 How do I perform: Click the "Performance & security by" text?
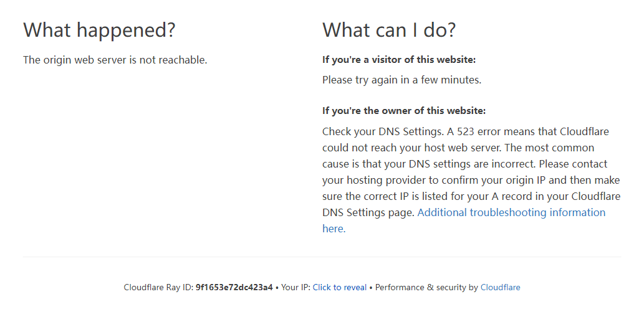426,287
